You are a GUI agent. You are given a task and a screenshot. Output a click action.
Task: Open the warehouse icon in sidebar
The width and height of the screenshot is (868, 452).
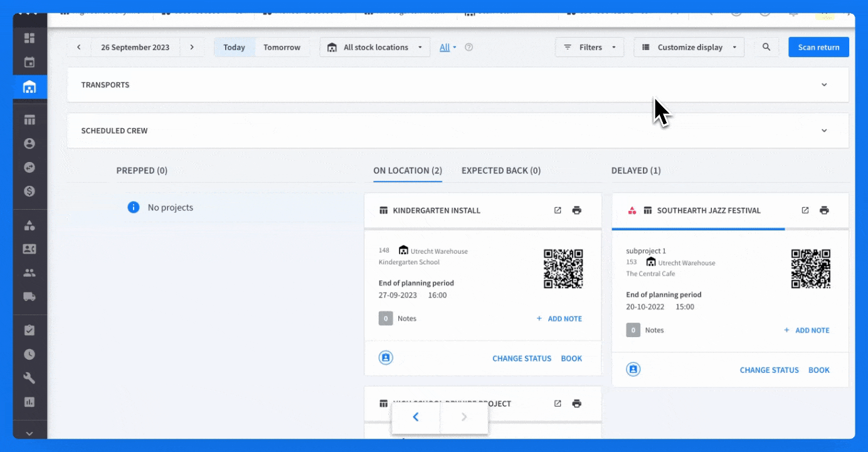click(x=29, y=87)
